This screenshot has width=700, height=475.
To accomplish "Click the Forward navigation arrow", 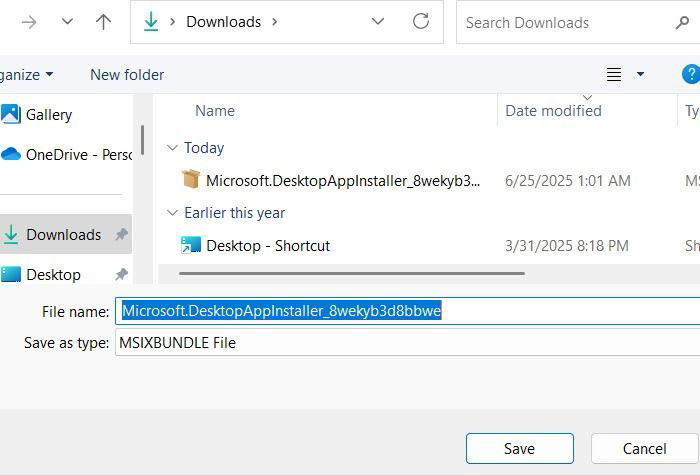I will point(29,22).
